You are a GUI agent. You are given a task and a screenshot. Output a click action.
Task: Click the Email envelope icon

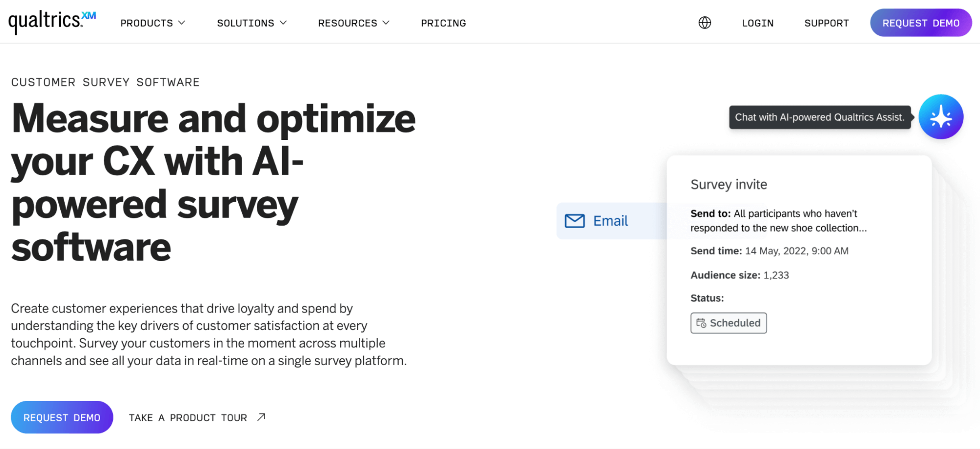pos(575,221)
